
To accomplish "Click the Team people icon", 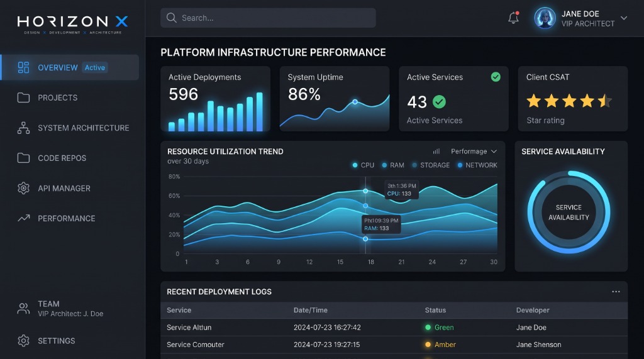I will (x=23, y=309).
